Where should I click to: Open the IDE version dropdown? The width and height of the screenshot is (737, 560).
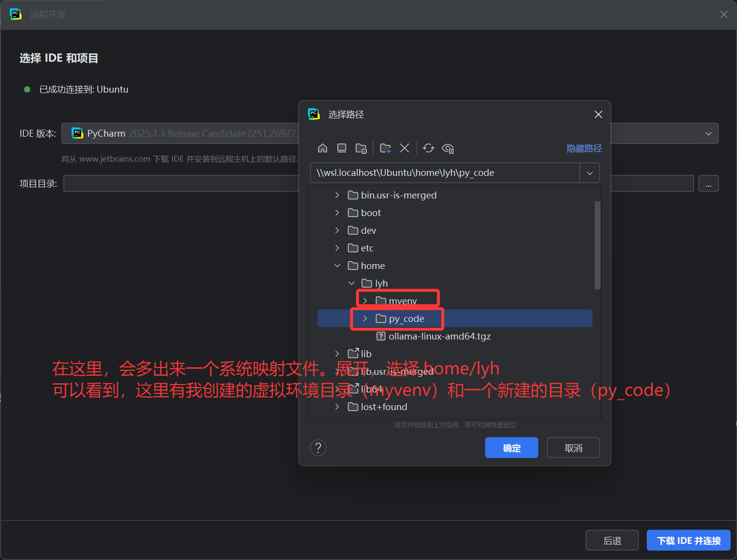(708, 133)
